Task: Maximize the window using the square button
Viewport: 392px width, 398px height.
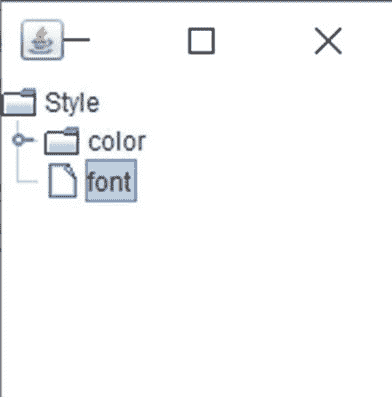Action: coord(201,41)
